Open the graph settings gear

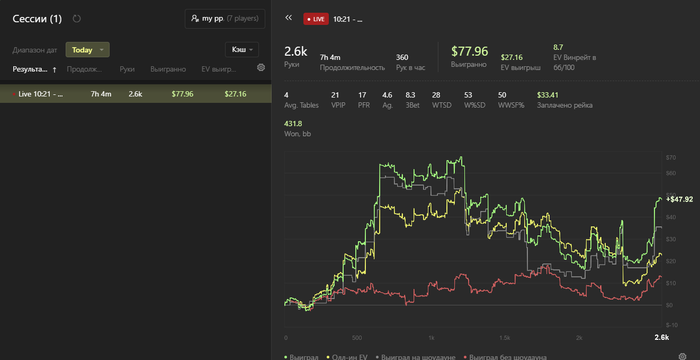coord(683,356)
